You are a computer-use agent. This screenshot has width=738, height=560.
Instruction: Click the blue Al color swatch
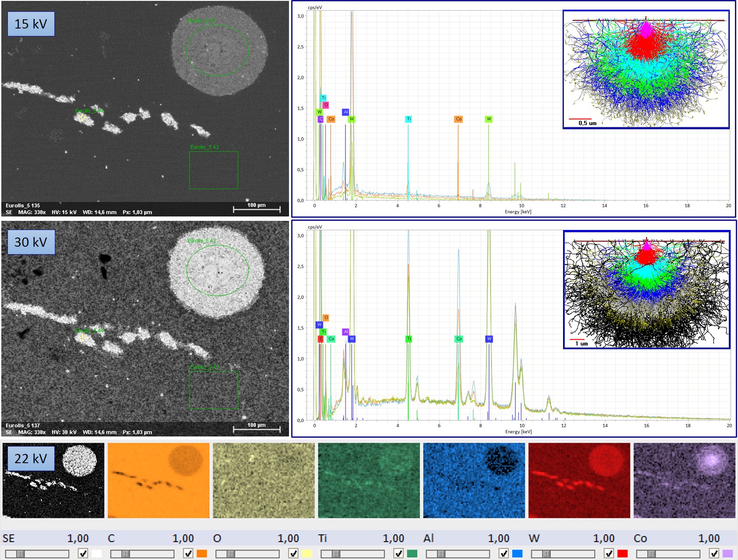tap(517, 553)
